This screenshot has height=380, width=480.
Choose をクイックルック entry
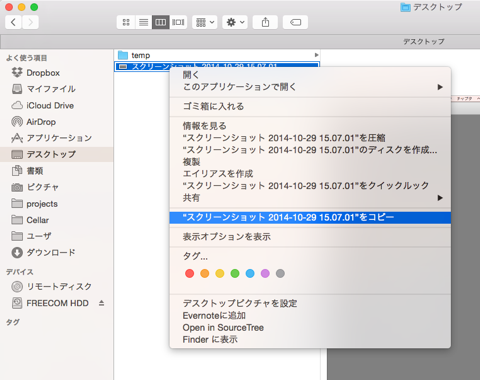(310, 186)
